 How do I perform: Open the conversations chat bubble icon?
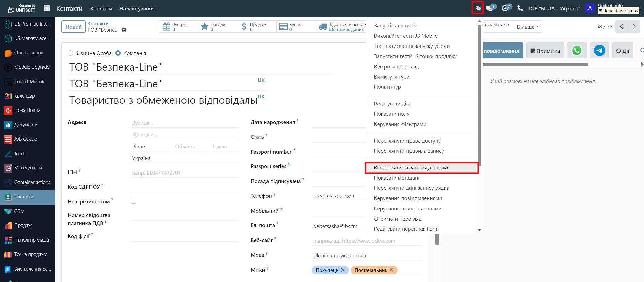click(490, 8)
